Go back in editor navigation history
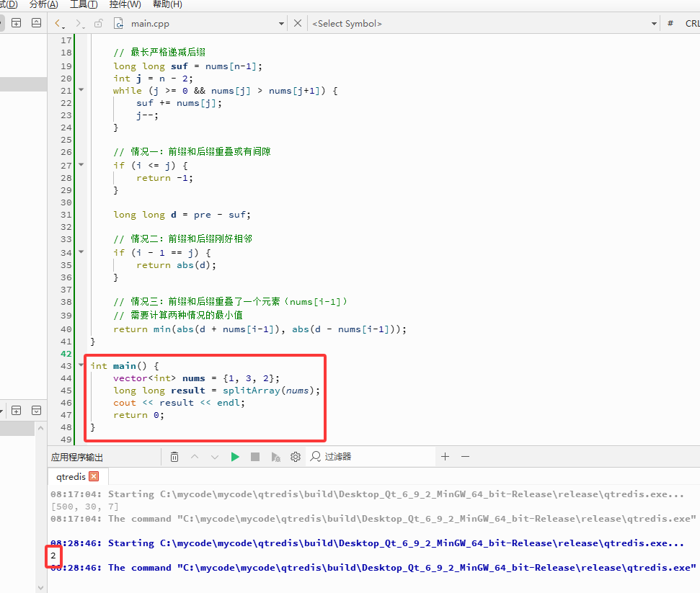Screen dimensions: 700x593 click(59, 23)
